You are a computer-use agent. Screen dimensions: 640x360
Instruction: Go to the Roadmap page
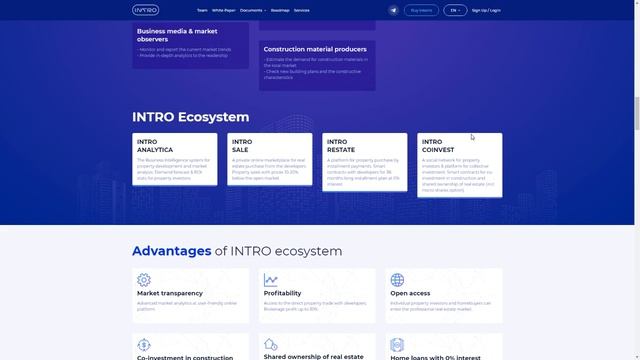pyautogui.click(x=280, y=10)
